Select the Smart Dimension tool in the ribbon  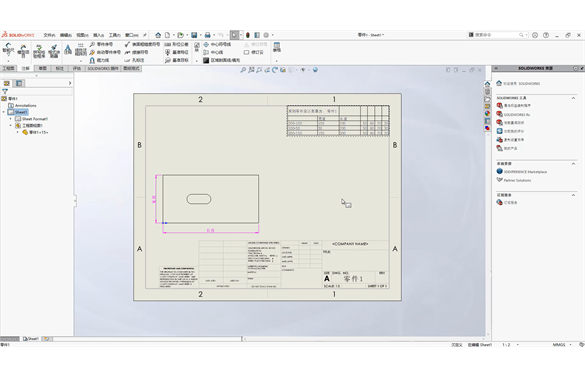click(x=8, y=51)
